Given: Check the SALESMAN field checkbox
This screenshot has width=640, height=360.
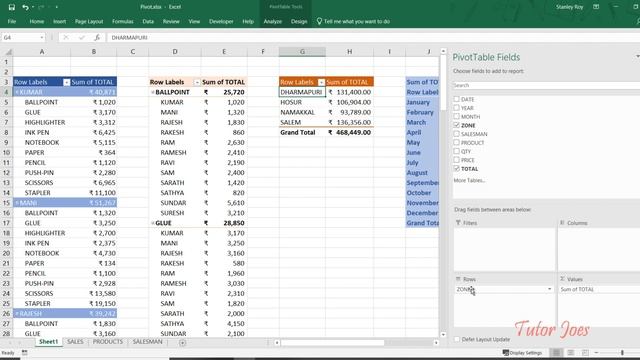Looking at the screenshot, I should point(456,134).
